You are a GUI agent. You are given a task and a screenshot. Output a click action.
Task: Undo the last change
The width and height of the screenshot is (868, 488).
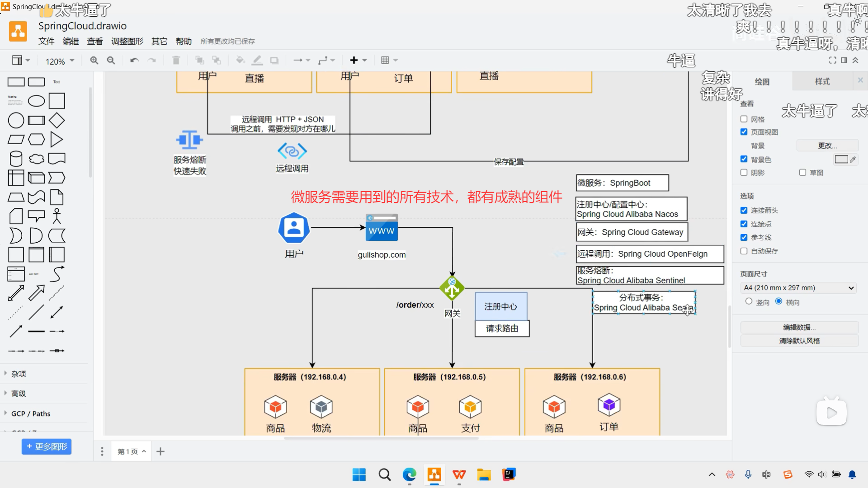134,60
